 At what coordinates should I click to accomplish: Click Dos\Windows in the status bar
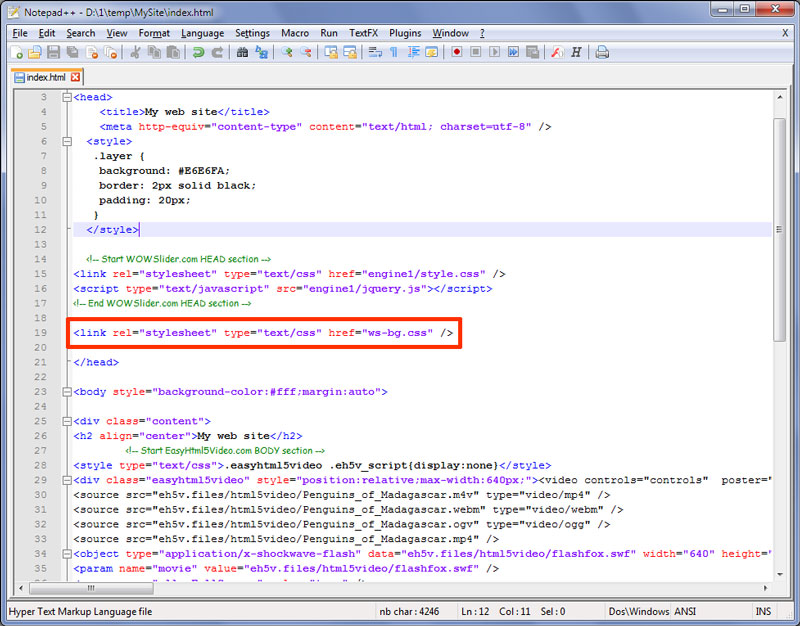[639, 611]
